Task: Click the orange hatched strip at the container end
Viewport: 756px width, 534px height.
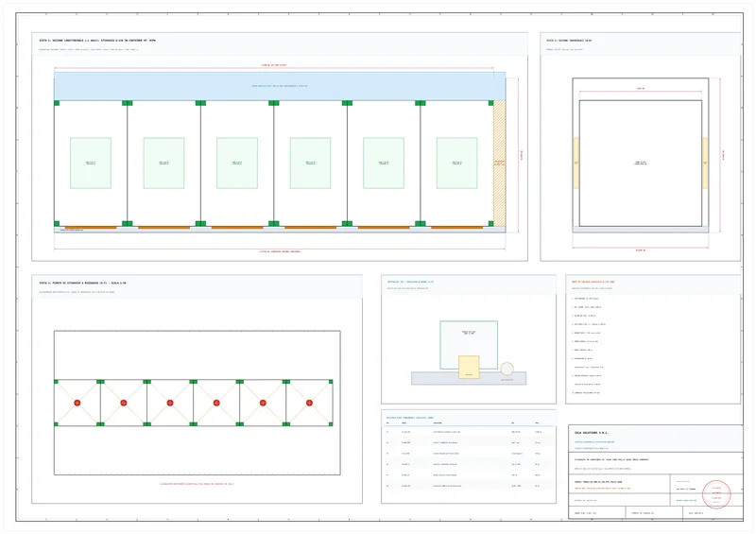Action: coord(500,164)
